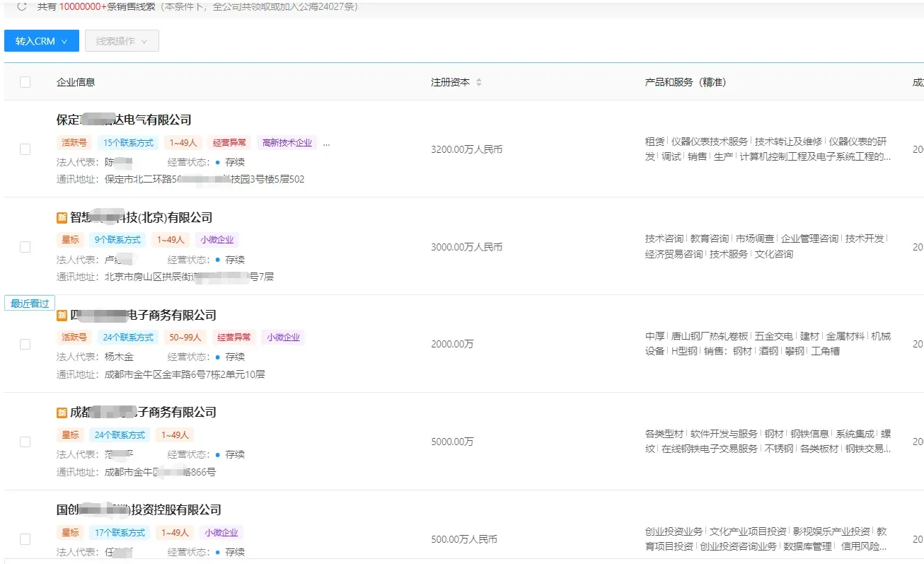This screenshot has width=924, height=564.
Task: Open the 国创 投资控股有限公司 company page
Action: tap(139, 510)
